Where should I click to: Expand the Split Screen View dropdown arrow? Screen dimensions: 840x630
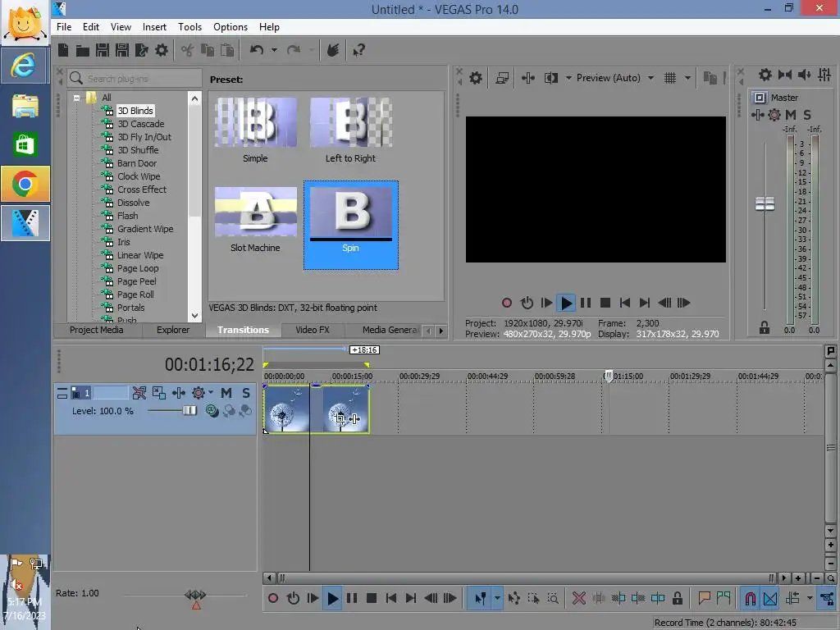tap(568, 78)
